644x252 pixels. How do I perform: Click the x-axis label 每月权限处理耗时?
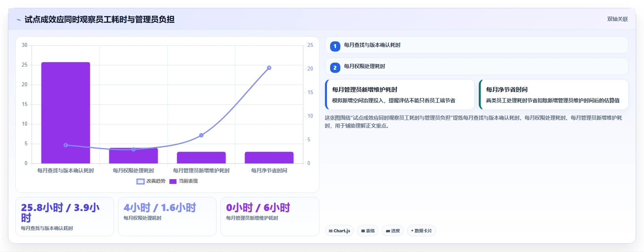point(133,170)
